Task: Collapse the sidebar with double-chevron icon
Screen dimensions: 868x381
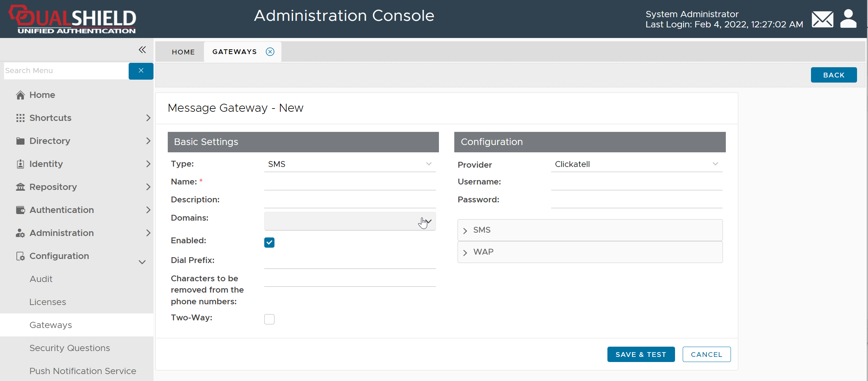Action: point(142,50)
